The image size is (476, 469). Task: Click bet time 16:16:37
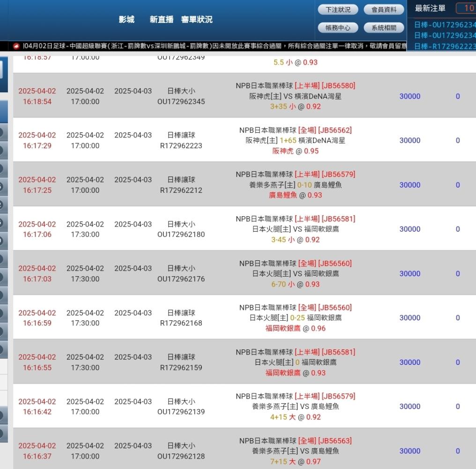pos(37,456)
